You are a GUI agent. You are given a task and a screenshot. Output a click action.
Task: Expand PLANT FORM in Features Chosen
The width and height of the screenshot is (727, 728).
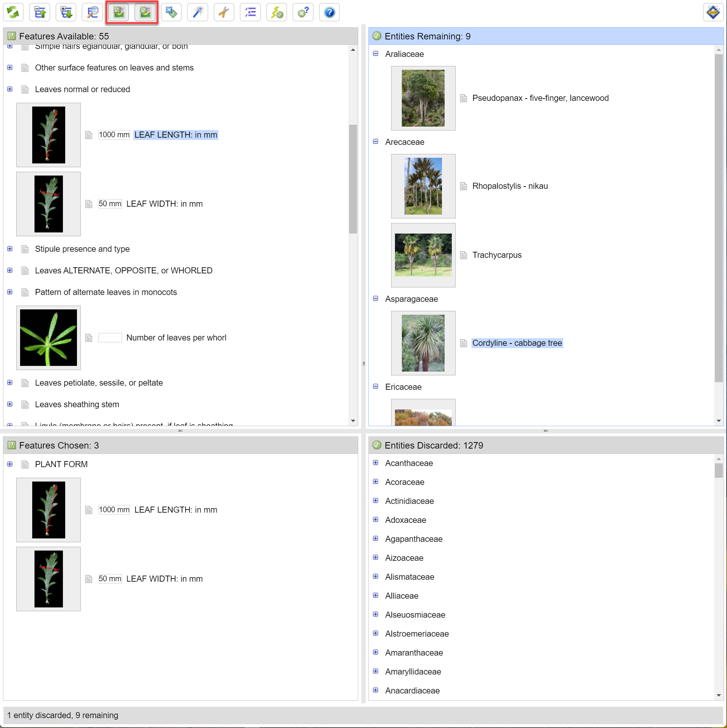[x=10, y=464]
